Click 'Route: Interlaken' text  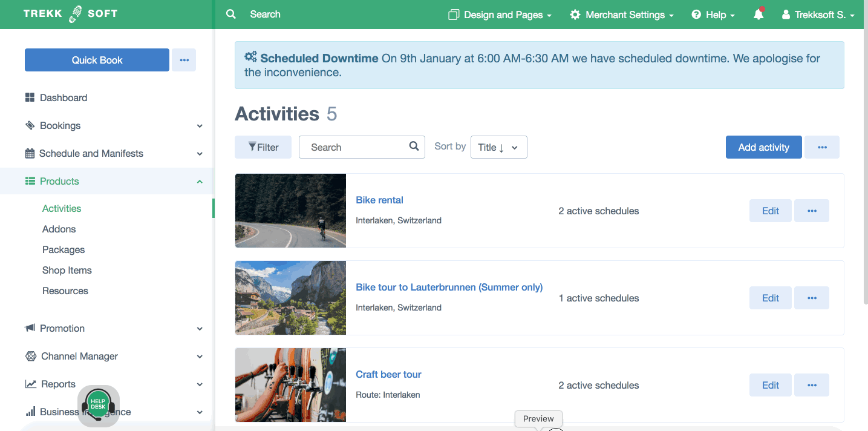coord(388,395)
